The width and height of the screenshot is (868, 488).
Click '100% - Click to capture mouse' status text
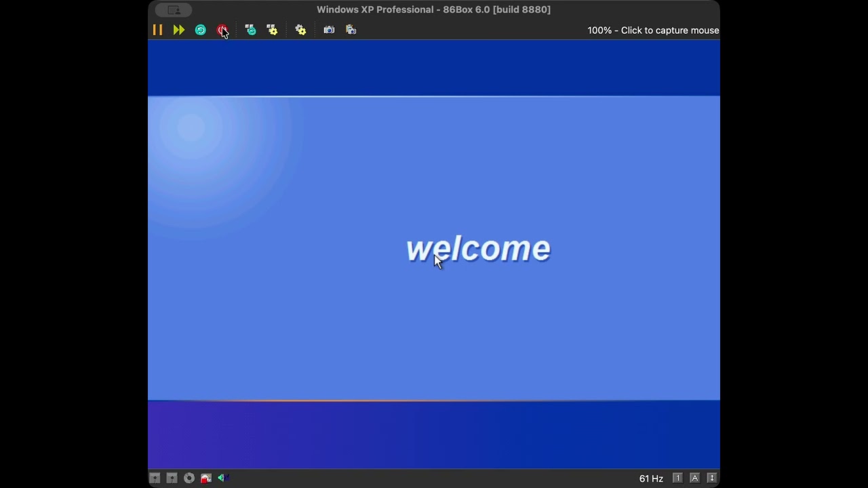tap(653, 30)
